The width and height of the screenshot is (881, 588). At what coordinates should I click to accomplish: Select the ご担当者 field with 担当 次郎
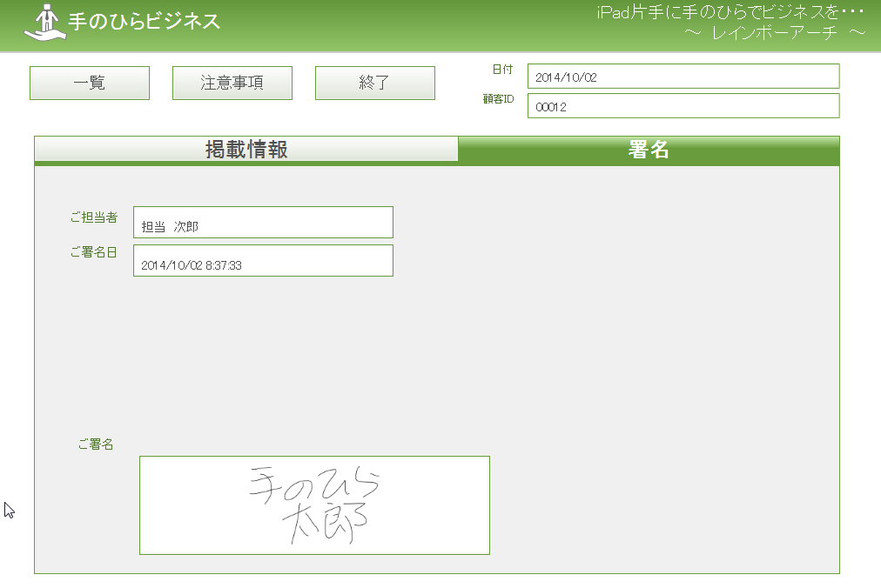[x=263, y=223]
